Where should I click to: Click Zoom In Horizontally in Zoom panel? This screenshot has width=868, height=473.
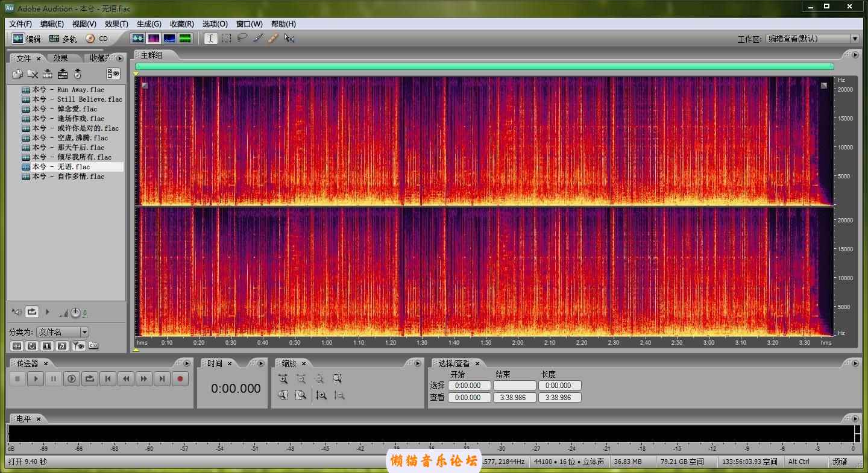click(283, 379)
